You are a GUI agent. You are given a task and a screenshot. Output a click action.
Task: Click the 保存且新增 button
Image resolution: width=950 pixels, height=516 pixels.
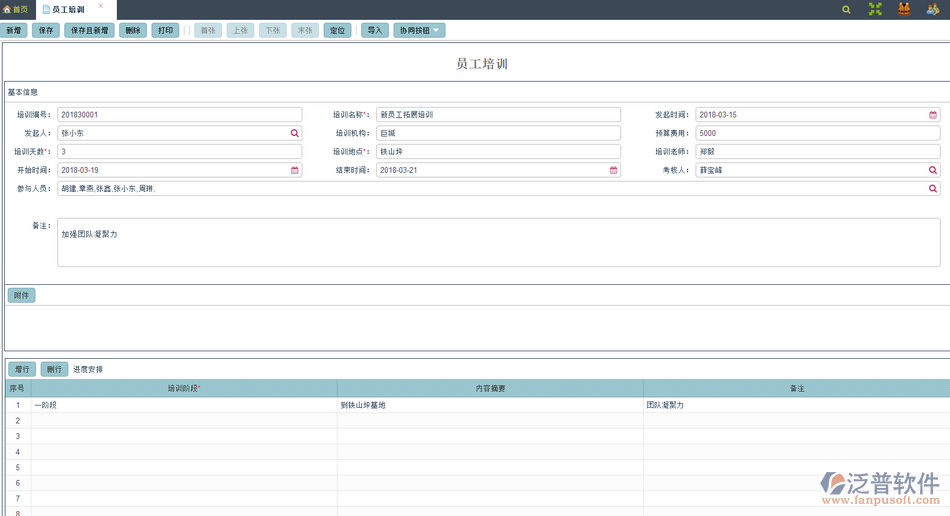(x=90, y=31)
